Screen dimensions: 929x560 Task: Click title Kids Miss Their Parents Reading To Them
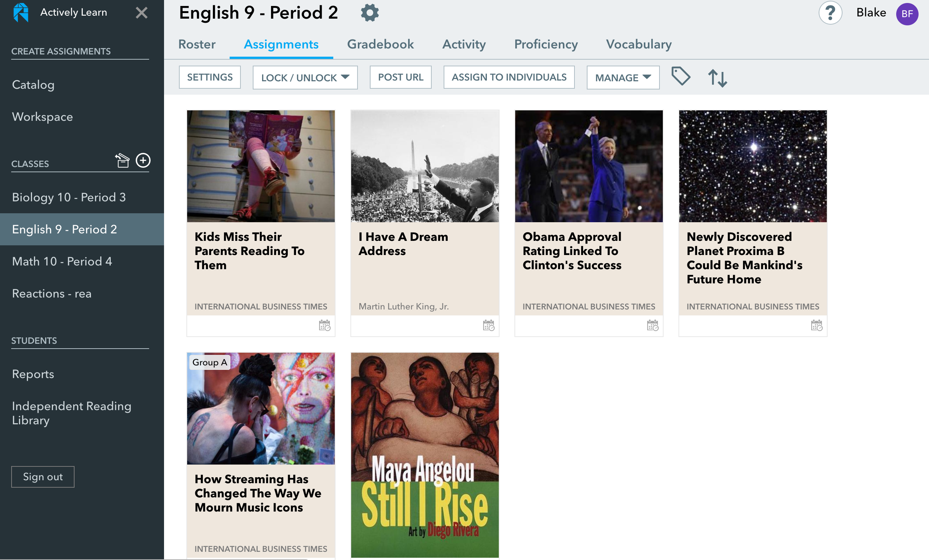pos(250,251)
